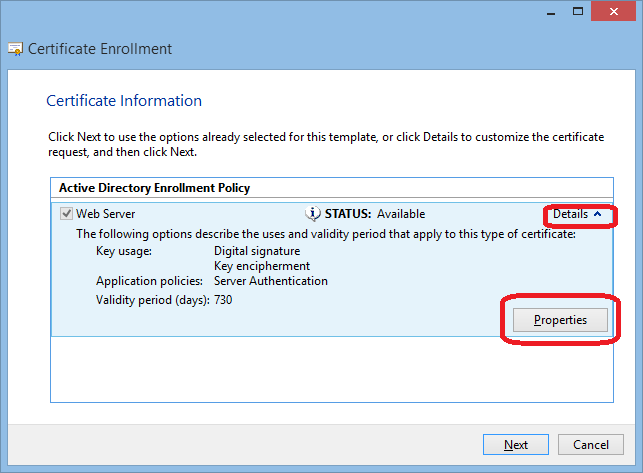Click the STATUS: Available text
This screenshot has width=643, height=473.
(x=374, y=214)
